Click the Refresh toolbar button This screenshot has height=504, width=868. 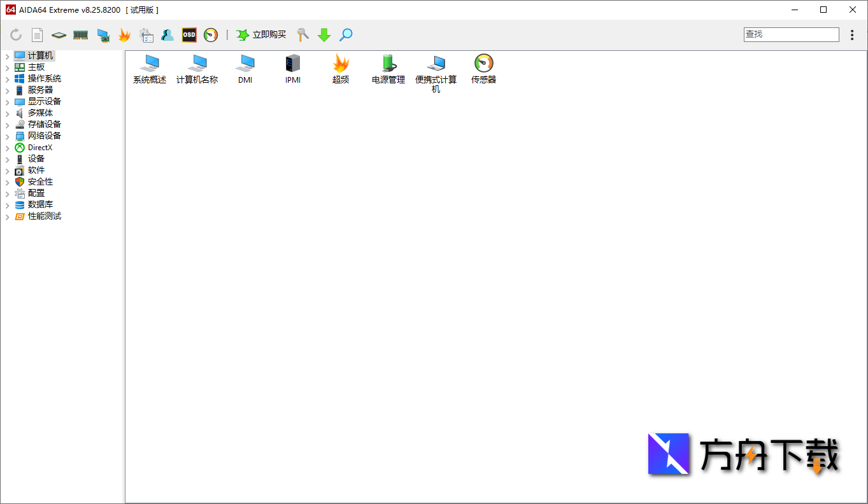point(15,35)
